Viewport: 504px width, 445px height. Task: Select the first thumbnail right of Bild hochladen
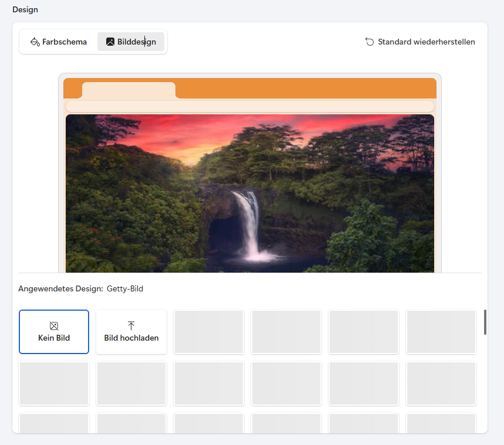(209, 332)
